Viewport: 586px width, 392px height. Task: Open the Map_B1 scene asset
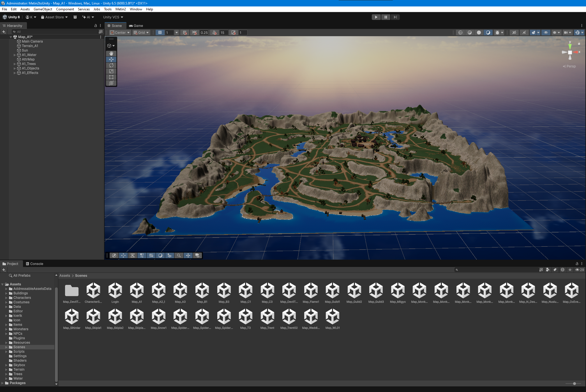[x=202, y=293]
